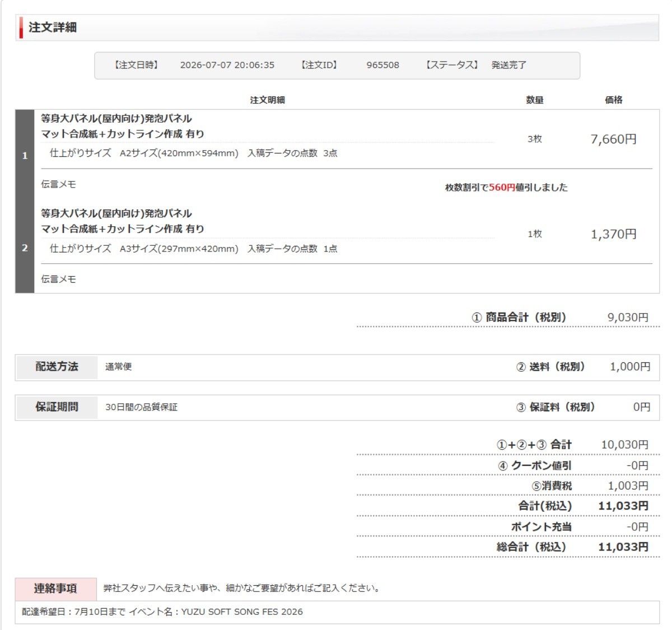Click the first item's product title
Screen dimensions: 672x630
click(123, 126)
